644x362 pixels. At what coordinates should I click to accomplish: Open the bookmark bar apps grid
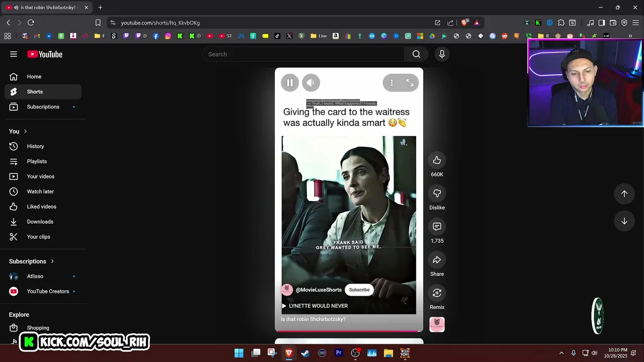click(x=8, y=36)
